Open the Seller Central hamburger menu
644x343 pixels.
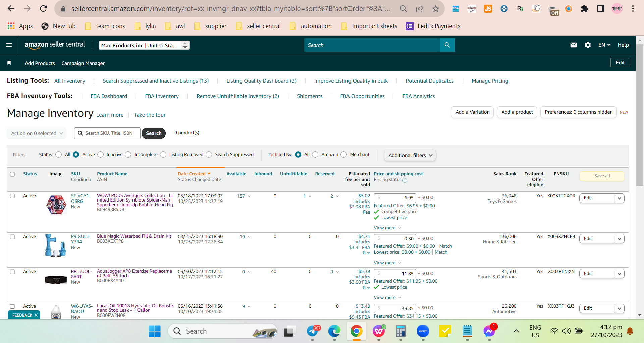tap(9, 45)
